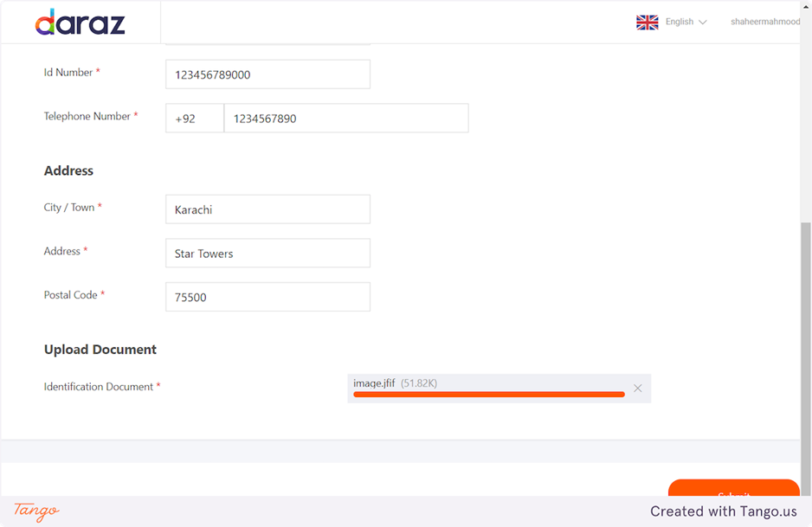Remove the uploaded image.jfif file
The width and height of the screenshot is (812, 527).
tap(638, 389)
